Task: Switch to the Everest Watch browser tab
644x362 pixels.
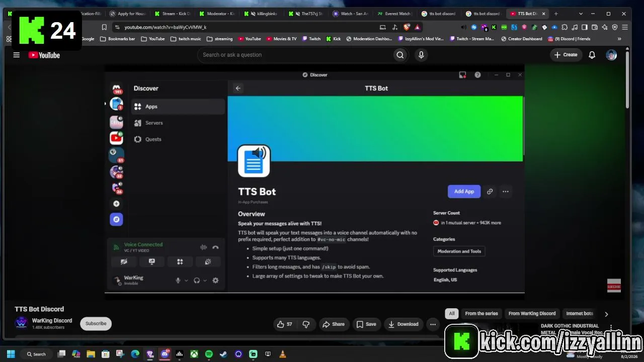Action: point(394,14)
